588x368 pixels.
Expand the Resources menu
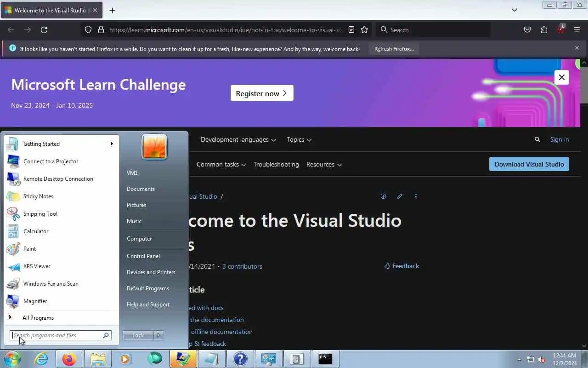pyautogui.click(x=324, y=164)
